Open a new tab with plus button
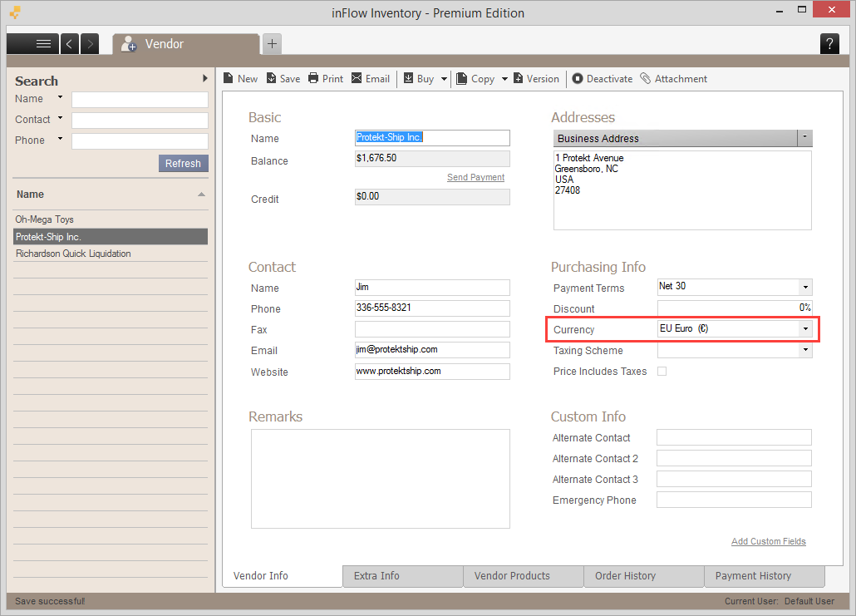The width and height of the screenshot is (856, 616). coord(272,44)
